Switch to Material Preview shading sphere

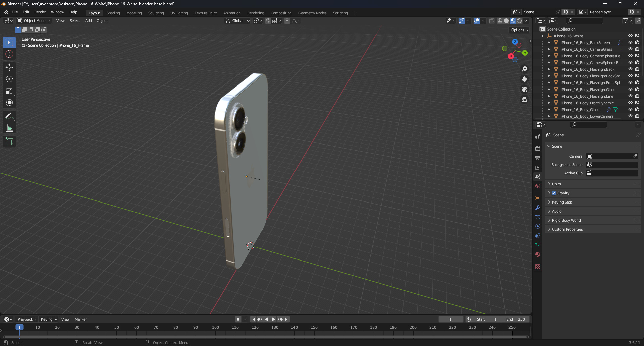coord(513,21)
